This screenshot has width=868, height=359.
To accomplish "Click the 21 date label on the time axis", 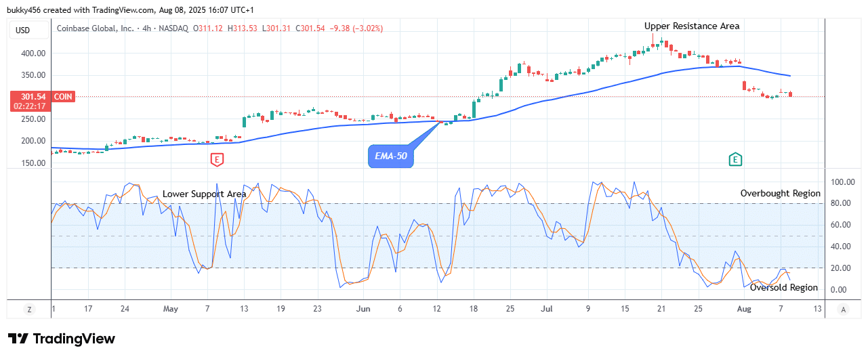I will pyautogui.click(x=663, y=308).
